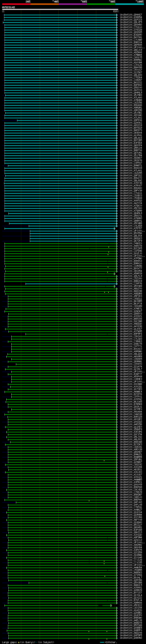Click the orange ~40% identity legend segment
The image size is (146, 644).
click(x=45, y=4)
